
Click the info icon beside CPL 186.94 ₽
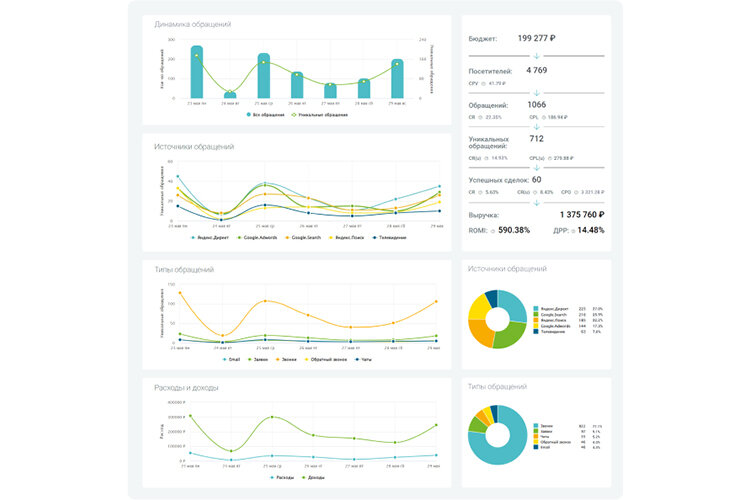(x=543, y=117)
